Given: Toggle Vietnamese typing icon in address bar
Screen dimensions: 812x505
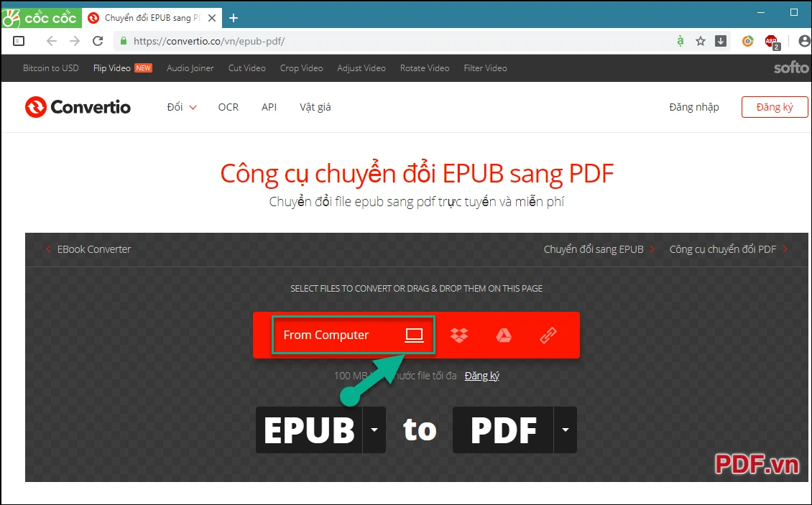Looking at the screenshot, I should [x=680, y=41].
